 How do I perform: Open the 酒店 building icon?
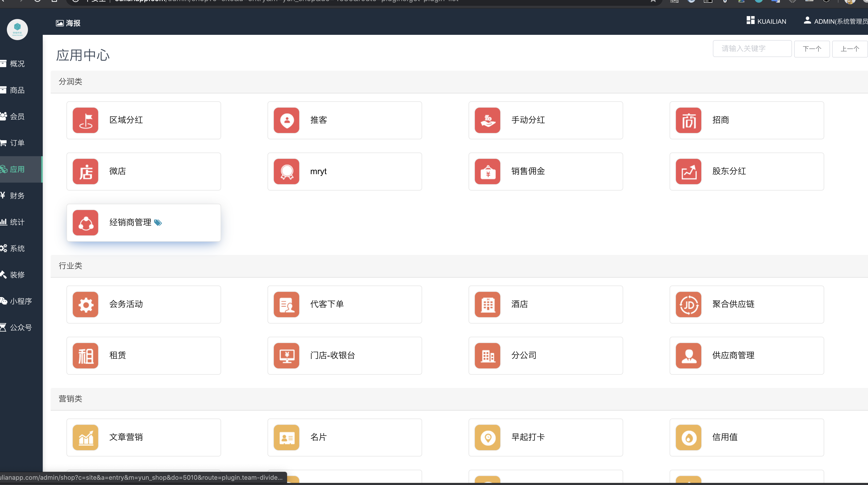click(487, 304)
